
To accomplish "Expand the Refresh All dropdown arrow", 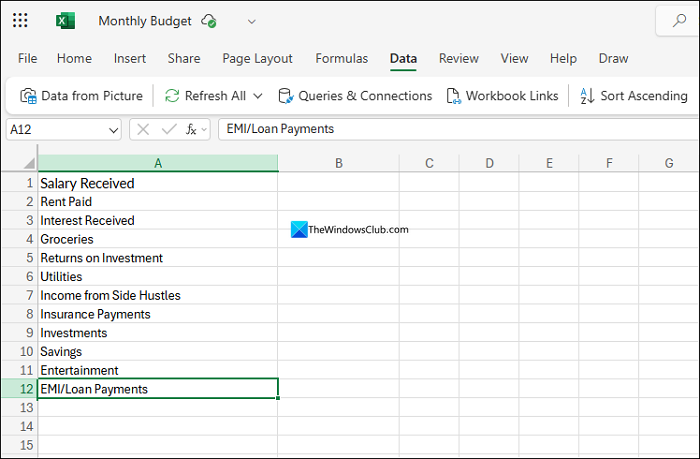I will click(x=258, y=96).
